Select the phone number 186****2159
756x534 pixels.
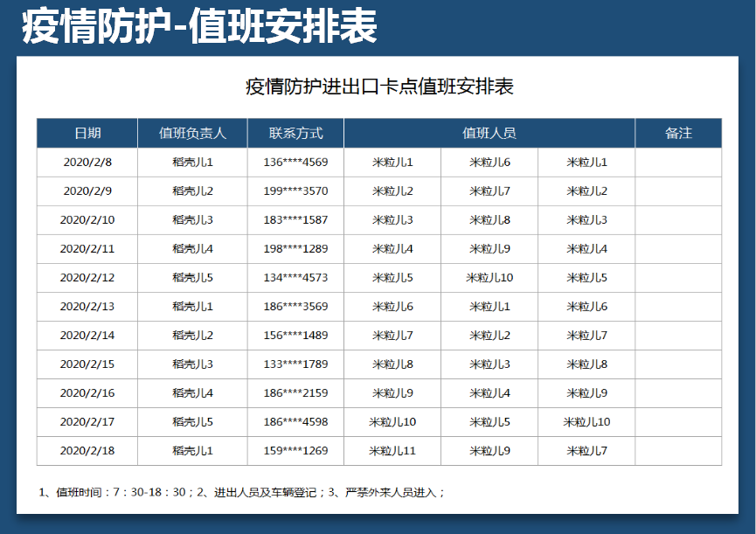point(295,392)
